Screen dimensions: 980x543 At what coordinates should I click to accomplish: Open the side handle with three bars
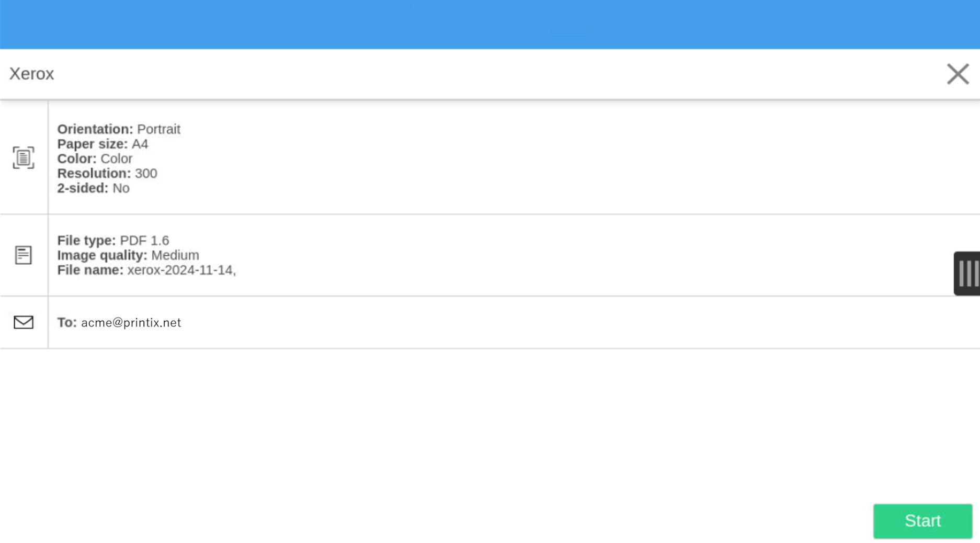[967, 273]
